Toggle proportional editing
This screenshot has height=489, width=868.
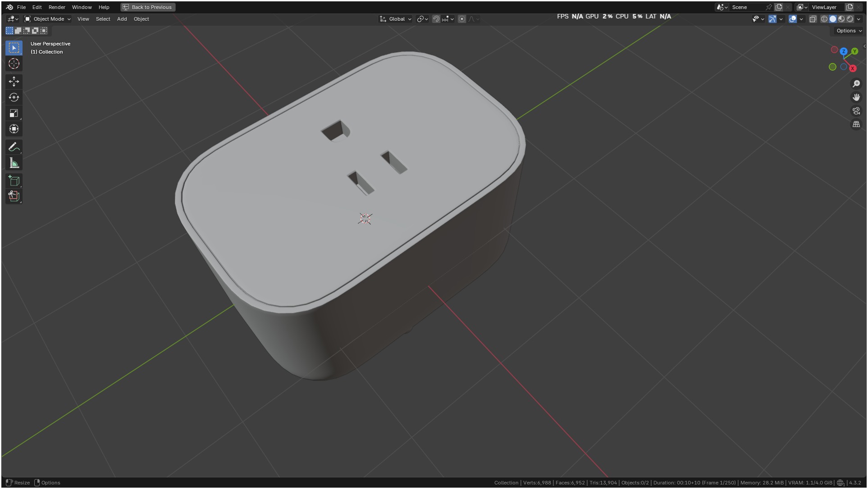click(x=462, y=19)
